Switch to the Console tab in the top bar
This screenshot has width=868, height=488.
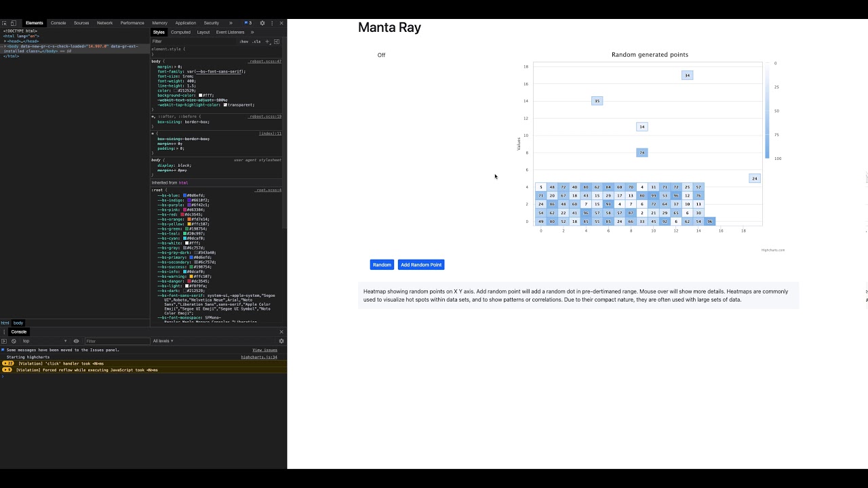point(58,23)
